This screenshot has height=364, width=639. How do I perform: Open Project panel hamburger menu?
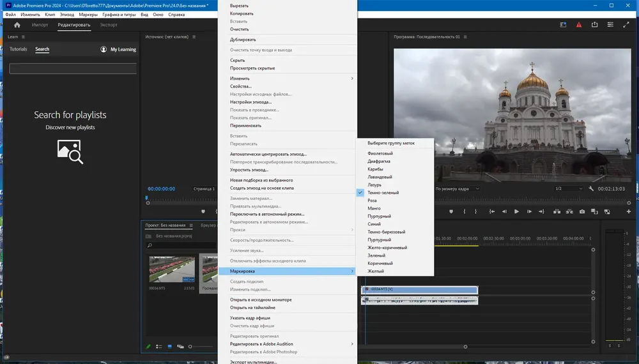tap(190, 225)
